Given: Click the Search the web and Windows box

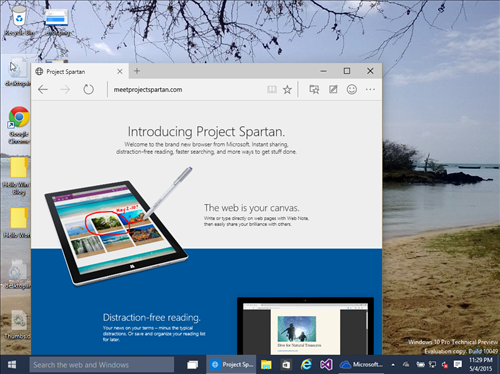Looking at the screenshot, I should 102,365.
